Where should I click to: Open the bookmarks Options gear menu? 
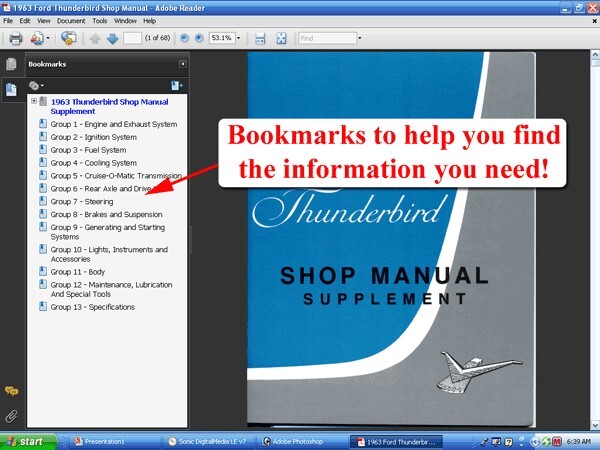(x=36, y=86)
